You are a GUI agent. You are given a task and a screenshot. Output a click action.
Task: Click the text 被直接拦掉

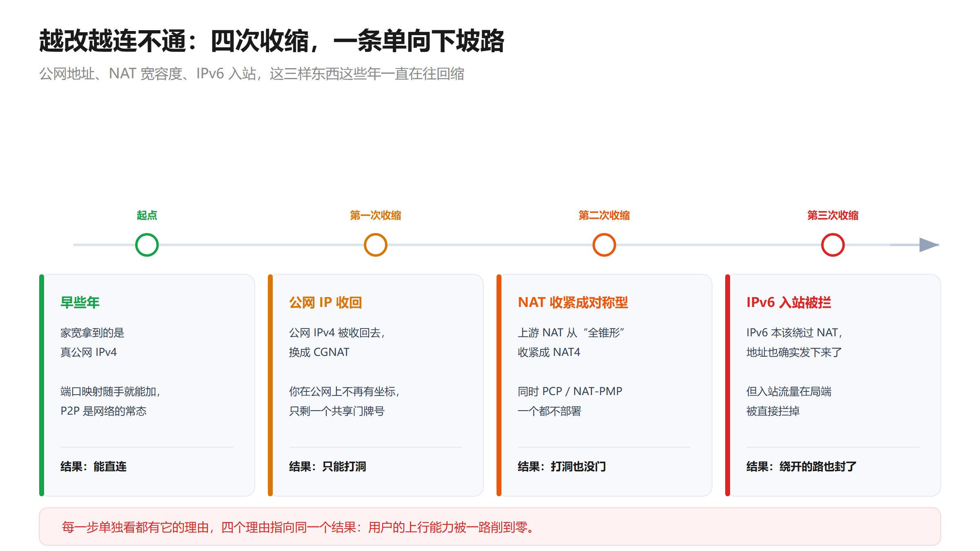773,411
